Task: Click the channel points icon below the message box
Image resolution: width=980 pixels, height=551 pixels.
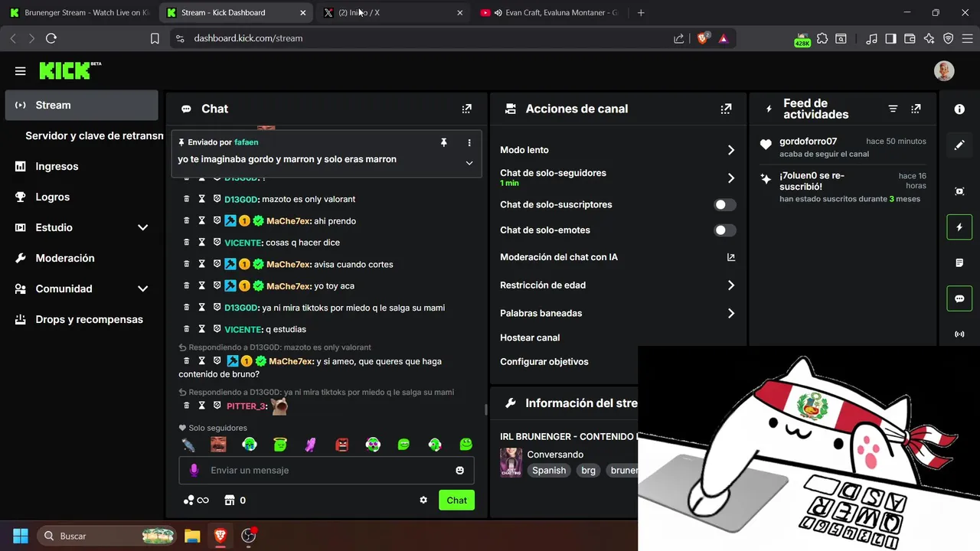Action: (x=189, y=500)
